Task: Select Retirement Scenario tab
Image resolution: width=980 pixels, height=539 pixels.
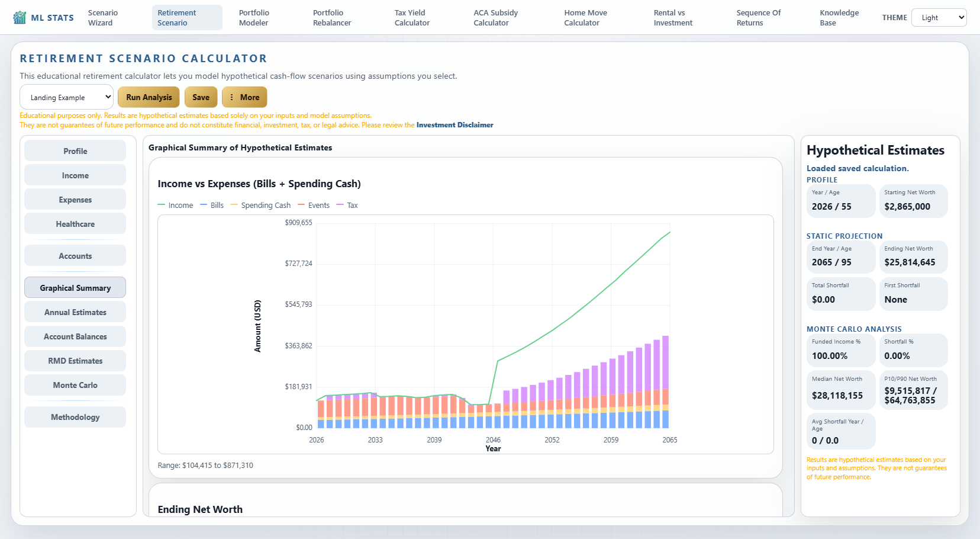Action: coord(187,18)
